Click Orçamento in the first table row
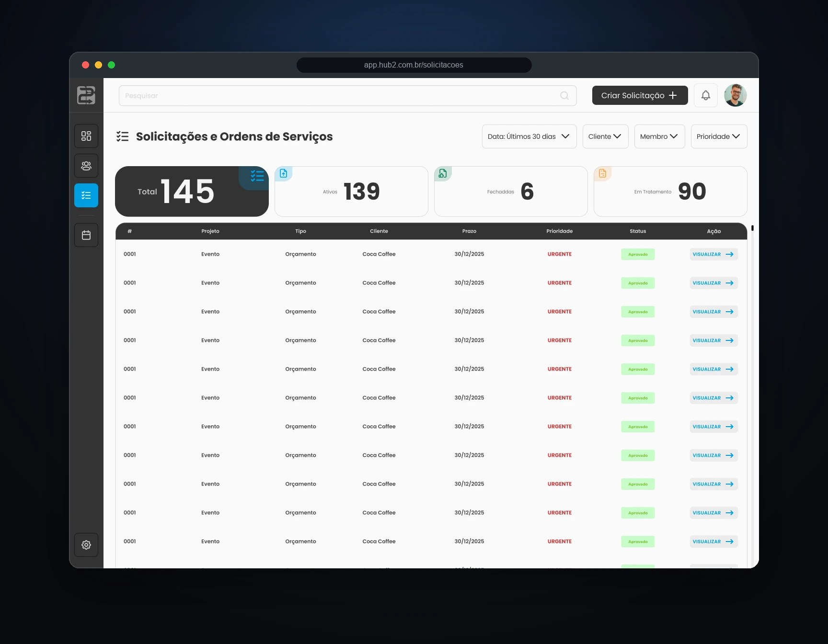Viewport: 828px width, 644px height. [x=300, y=254]
